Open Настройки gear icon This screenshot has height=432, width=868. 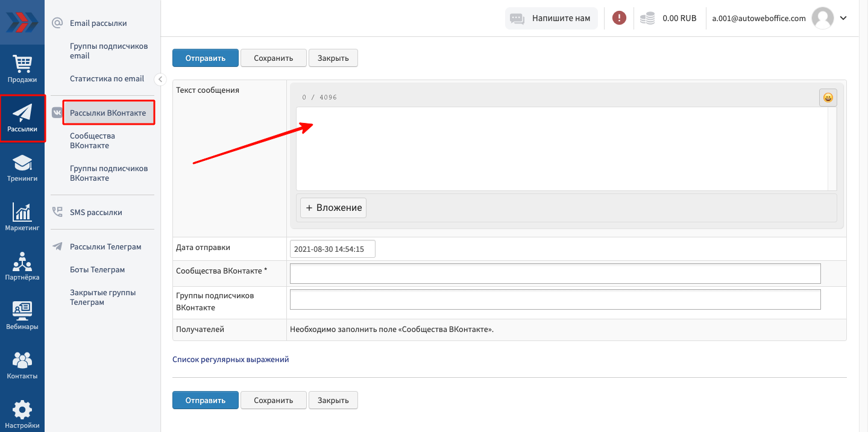[22, 415]
